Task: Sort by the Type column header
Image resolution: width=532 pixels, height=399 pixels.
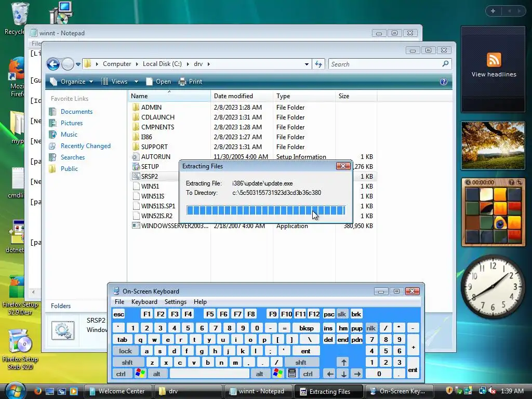Action: [x=304, y=96]
